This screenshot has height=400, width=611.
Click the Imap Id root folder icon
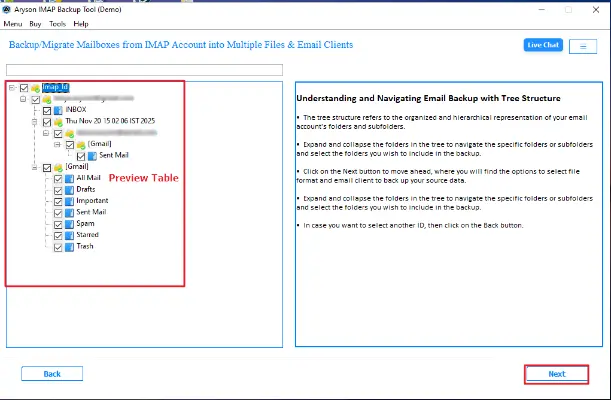[35, 88]
